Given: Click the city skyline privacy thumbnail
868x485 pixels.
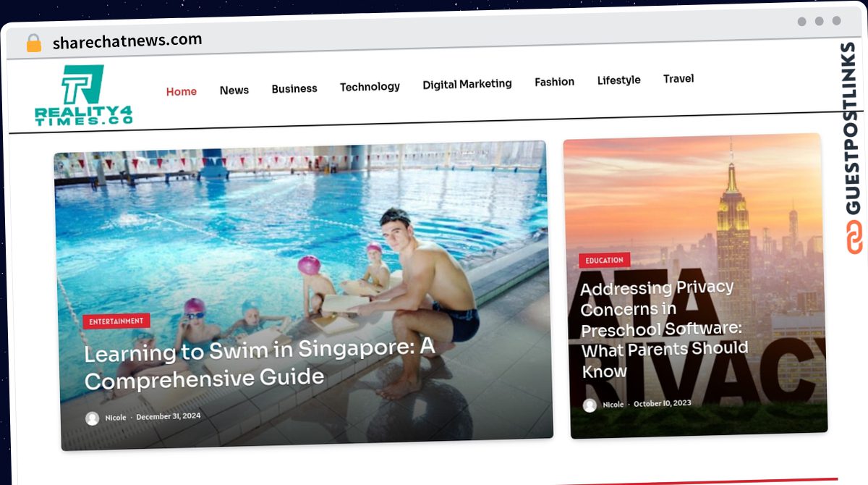Looking at the screenshot, I should pos(694,285).
